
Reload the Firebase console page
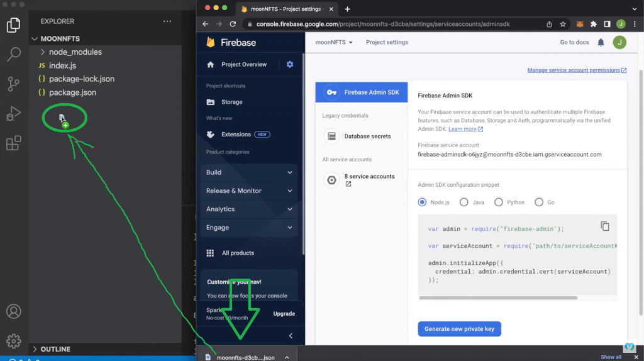(x=233, y=25)
